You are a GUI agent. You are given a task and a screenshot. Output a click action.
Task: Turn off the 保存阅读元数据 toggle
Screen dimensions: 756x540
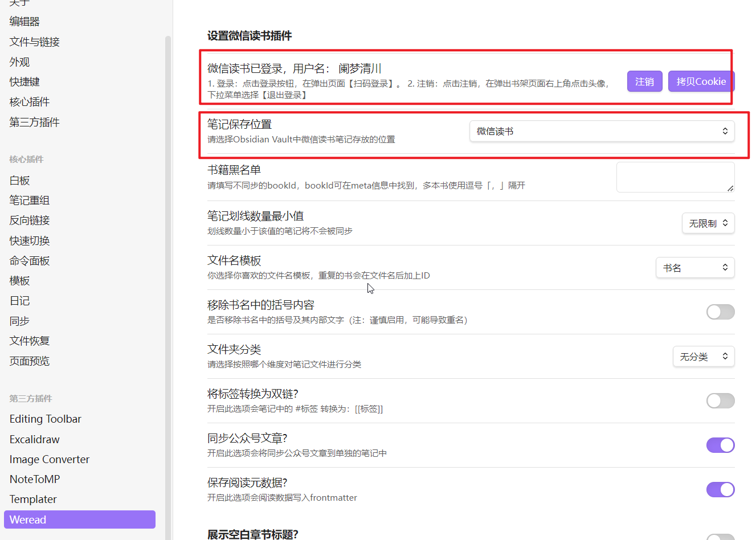coord(721,490)
